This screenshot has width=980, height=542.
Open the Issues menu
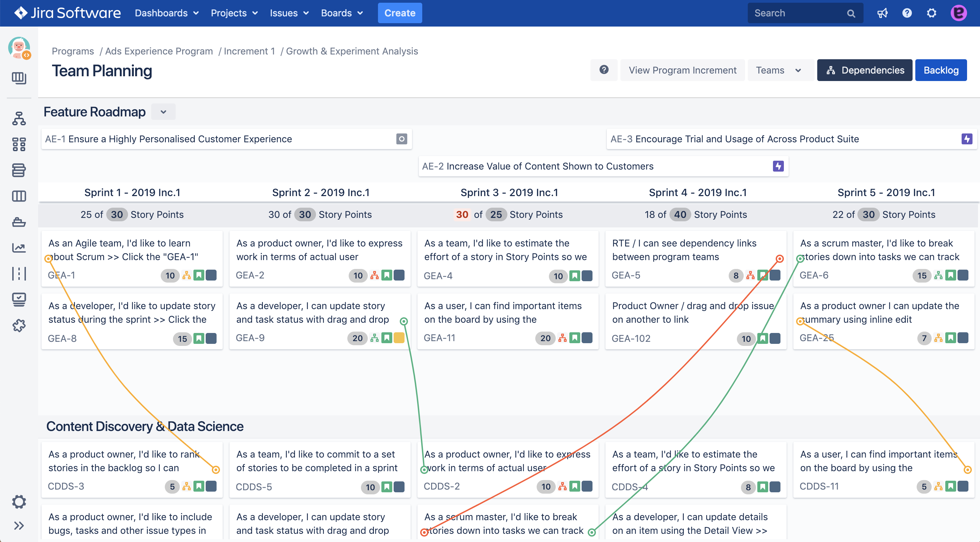pyautogui.click(x=289, y=13)
